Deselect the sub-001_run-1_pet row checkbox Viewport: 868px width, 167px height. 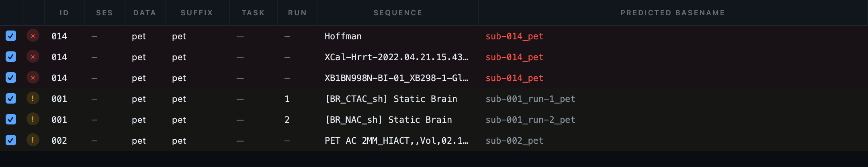click(11, 99)
